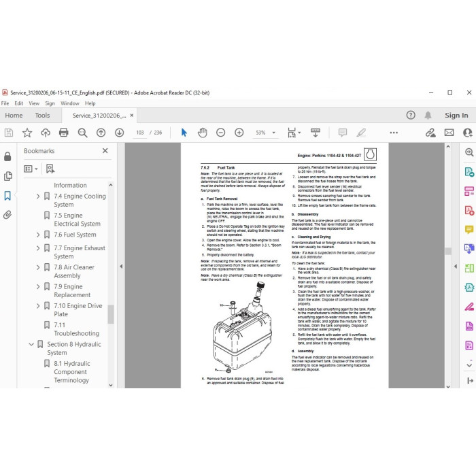Send file by email envelope icon
Viewport: 476px width, 476px height.
click(449, 133)
